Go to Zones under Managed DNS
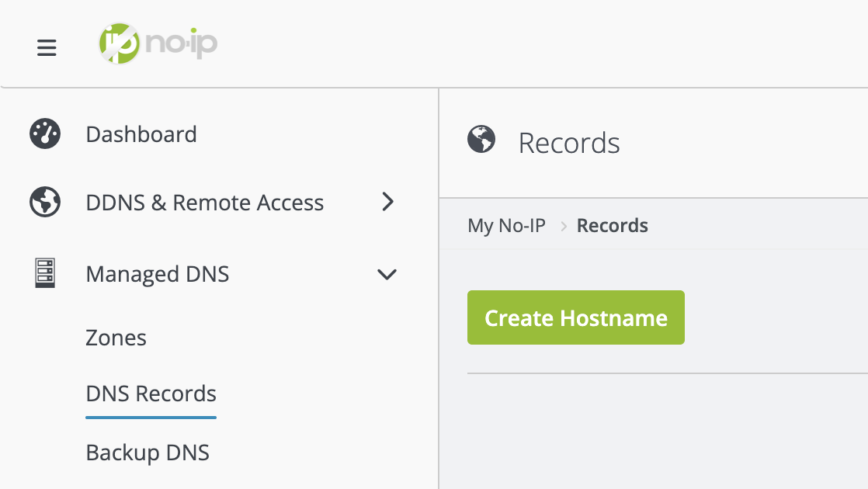The image size is (868, 489). point(116,338)
